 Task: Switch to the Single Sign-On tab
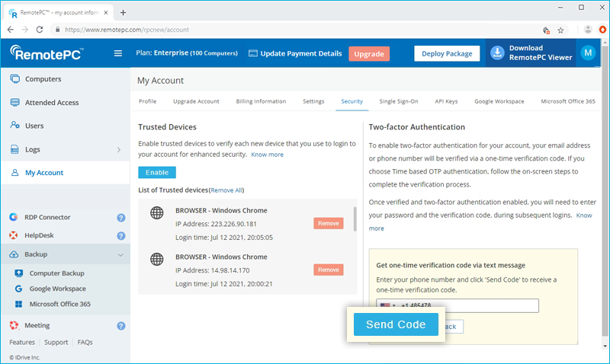point(397,101)
